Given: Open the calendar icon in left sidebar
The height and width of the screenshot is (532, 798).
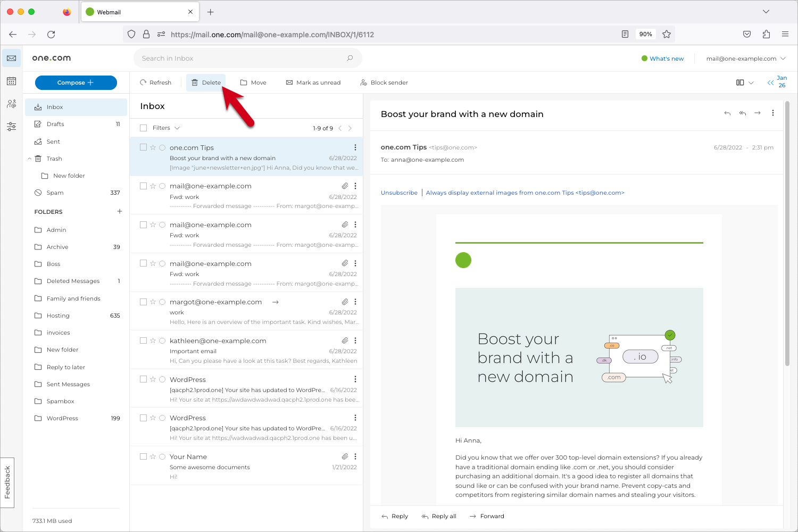Looking at the screenshot, I should [x=11, y=81].
